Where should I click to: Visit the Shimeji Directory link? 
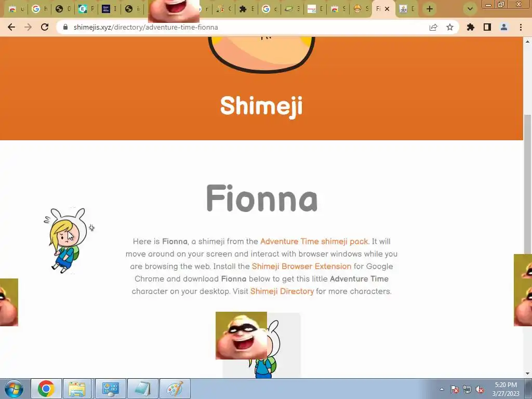click(282, 291)
